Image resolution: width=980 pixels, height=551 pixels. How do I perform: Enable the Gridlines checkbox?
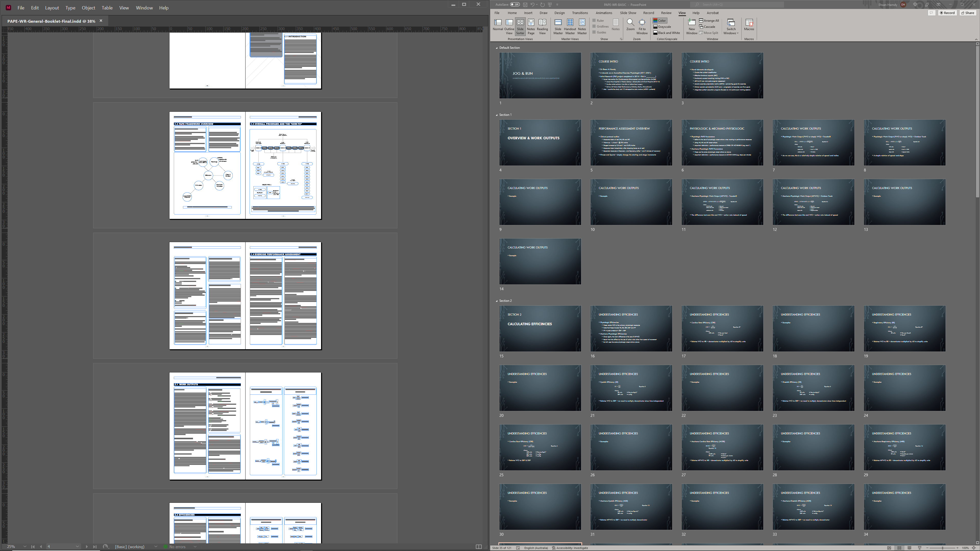[601, 26]
